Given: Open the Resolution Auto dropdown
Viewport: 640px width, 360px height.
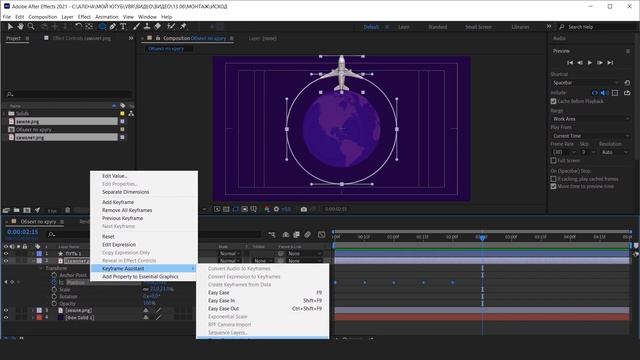Looking at the screenshot, I should click(x=615, y=152).
